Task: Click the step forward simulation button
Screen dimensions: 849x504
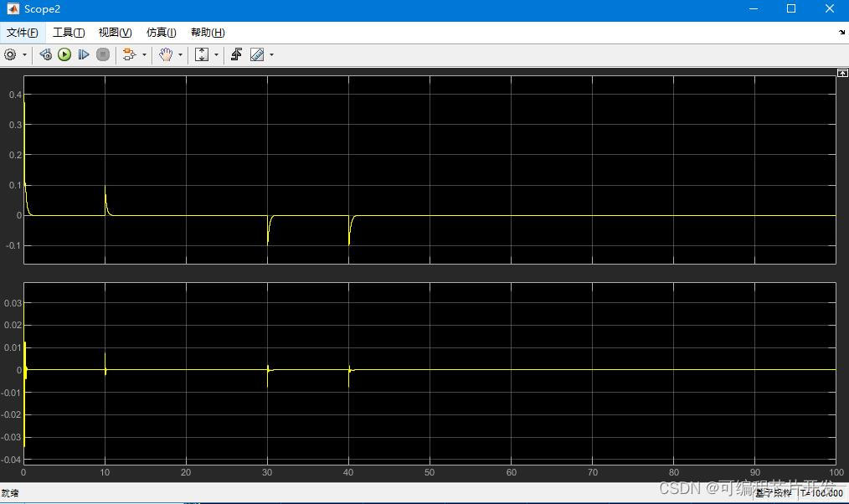Action: click(x=84, y=54)
